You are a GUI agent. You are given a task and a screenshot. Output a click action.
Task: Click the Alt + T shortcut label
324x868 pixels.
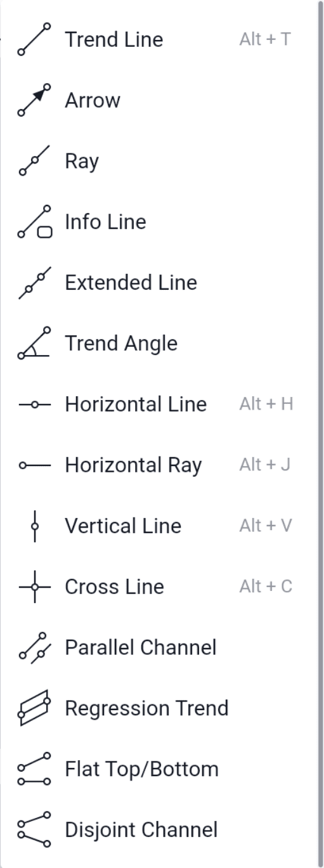coord(265,39)
